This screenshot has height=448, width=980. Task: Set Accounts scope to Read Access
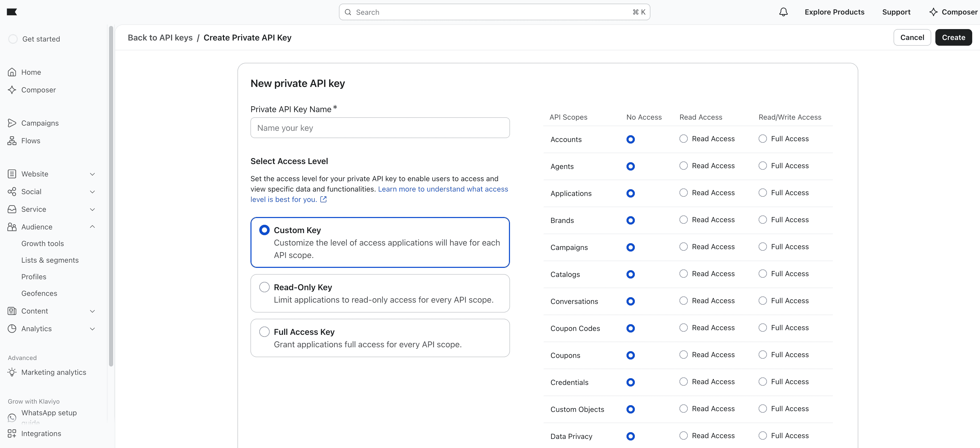684,139
